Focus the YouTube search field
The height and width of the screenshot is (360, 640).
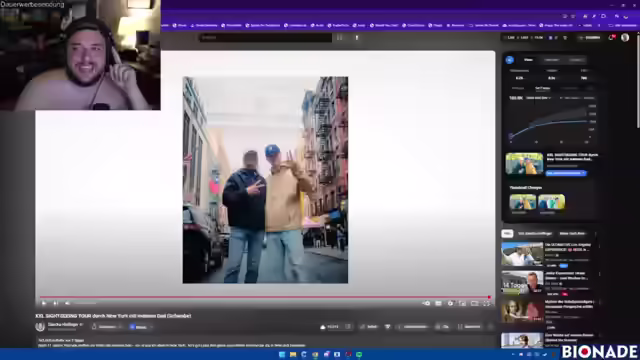coord(265,38)
